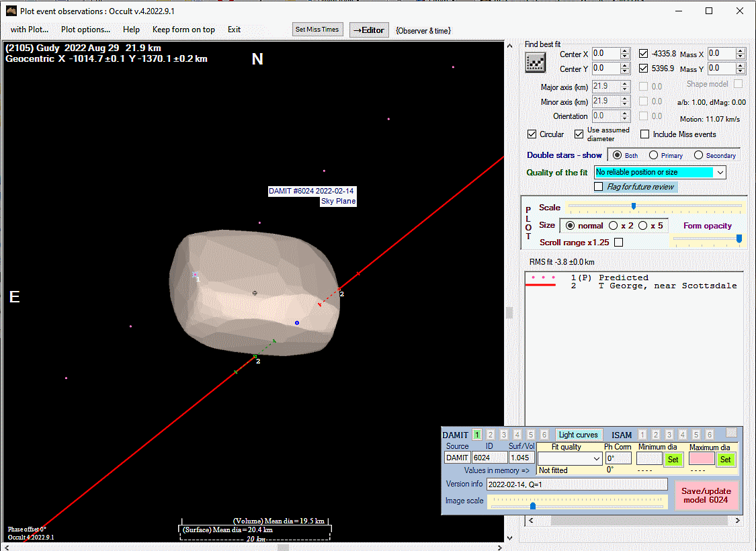756x551 pixels.
Task: Decrease Mass Y value with down arrow
Action: (x=741, y=71)
